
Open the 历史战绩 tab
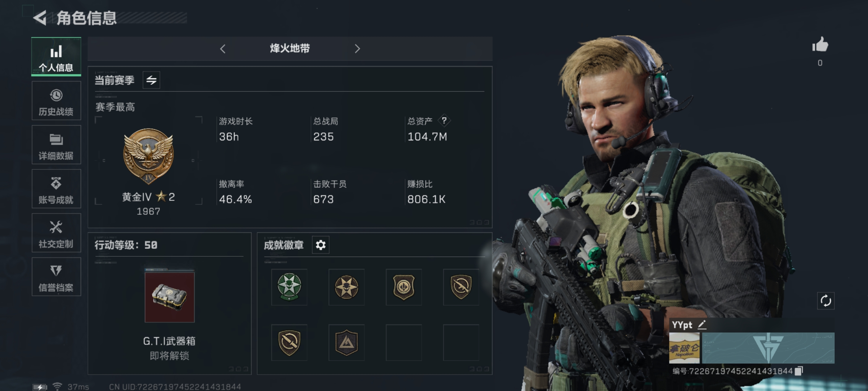[x=56, y=101]
